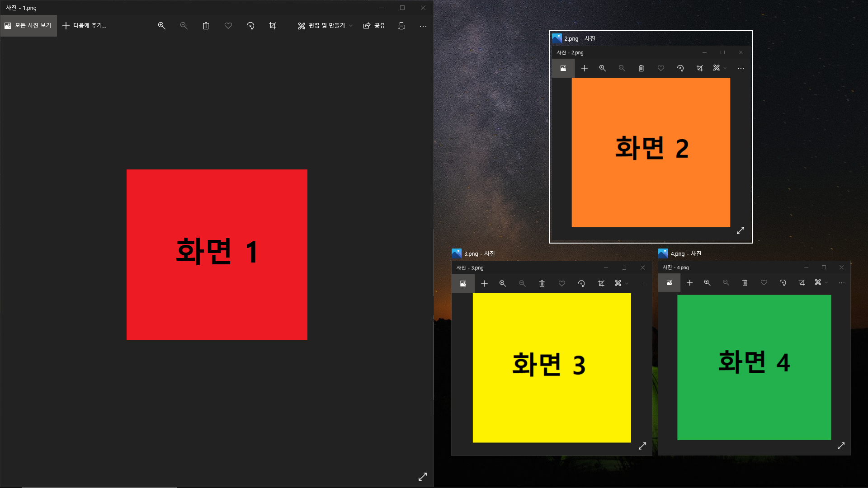The image size is (868, 488).
Task: Click zoom out magnifier in 1.png window
Action: (x=184, y=26)
